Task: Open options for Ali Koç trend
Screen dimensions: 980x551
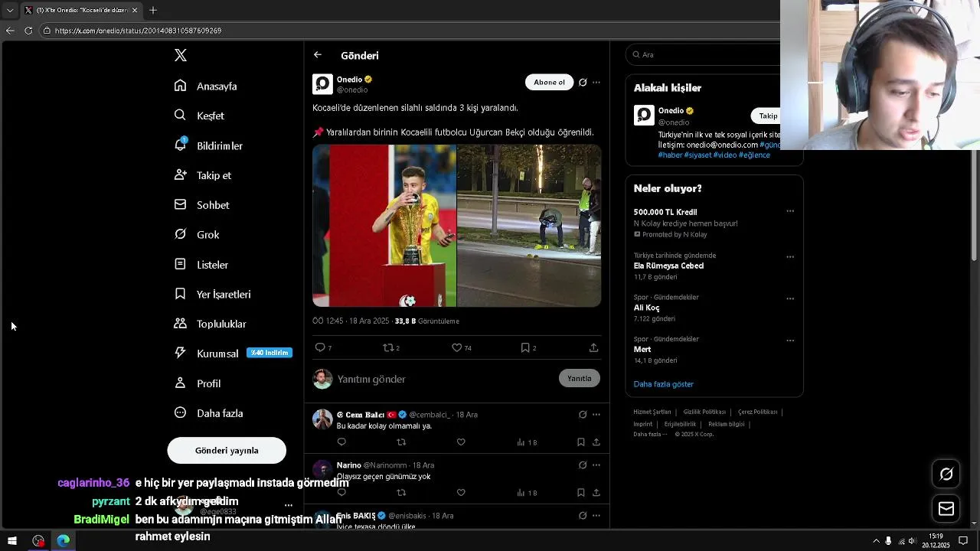Action: 790,298
